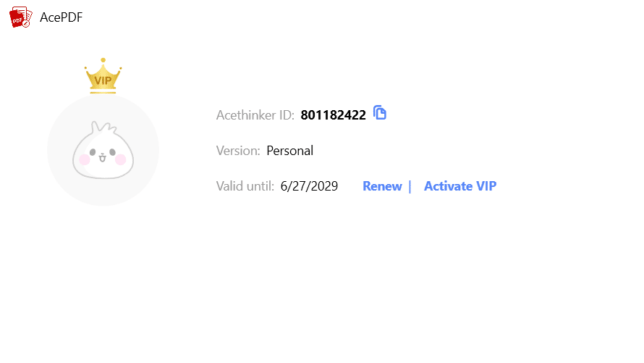The image size is (644, 363).
Task: Click the gray avatar circle's lower edge
Action: [103, 201]
